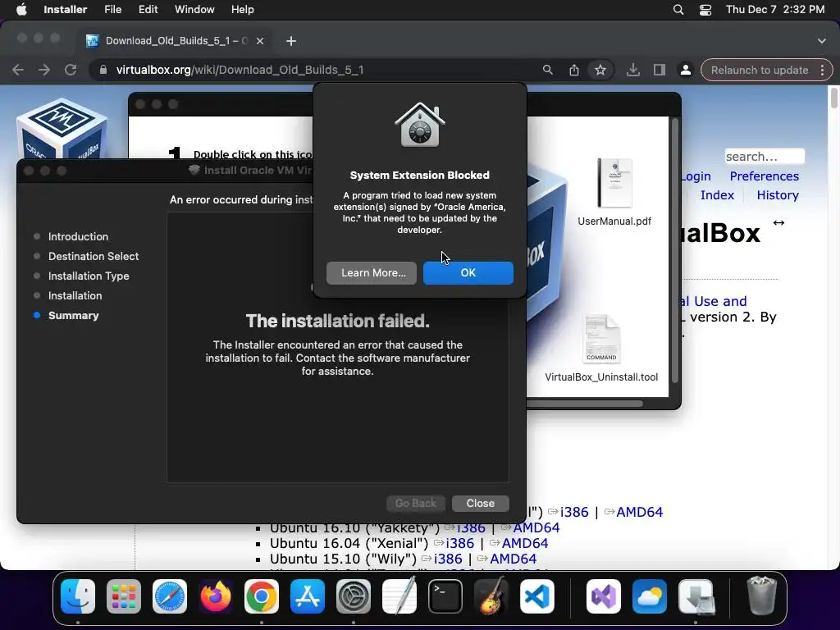Image resolution: width=840 pixels, height=630 pixels.
Task: Open Control Center in menu bar
Action: click(x=705, y=10)
